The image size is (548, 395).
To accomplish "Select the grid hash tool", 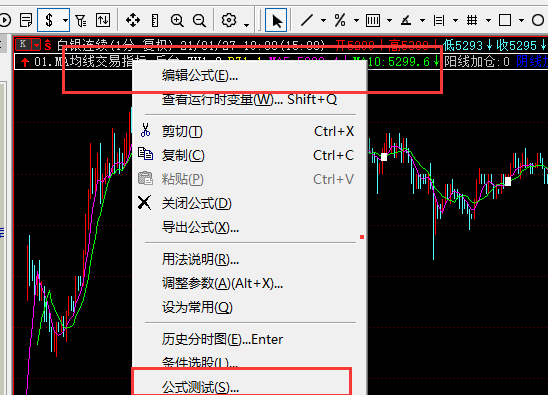I will pyautogui.click(x=472, y=20).
